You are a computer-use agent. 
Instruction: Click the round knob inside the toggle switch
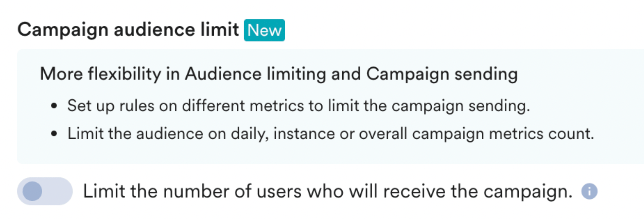(x=32, y=191)
